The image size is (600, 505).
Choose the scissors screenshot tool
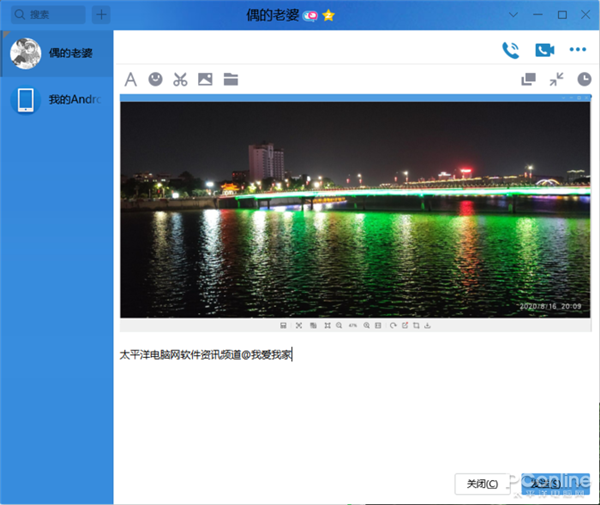[x=180, y=79]
